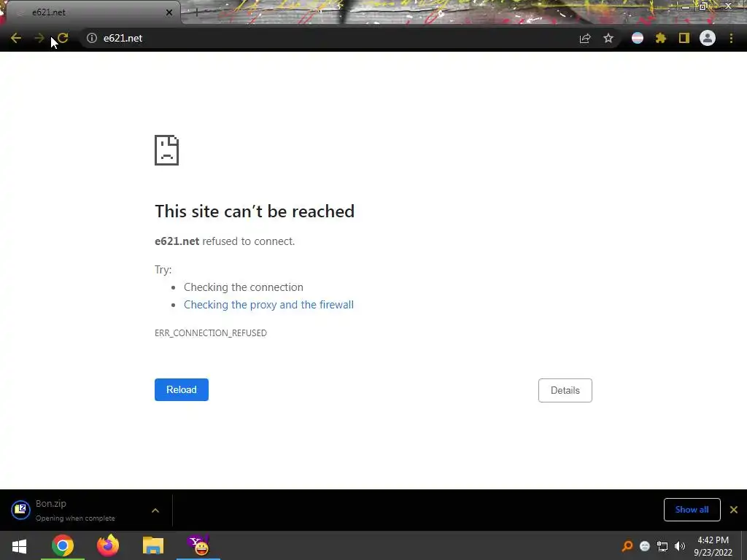Share this page icon
Viewport: 747px width, 560px height.
585,38
